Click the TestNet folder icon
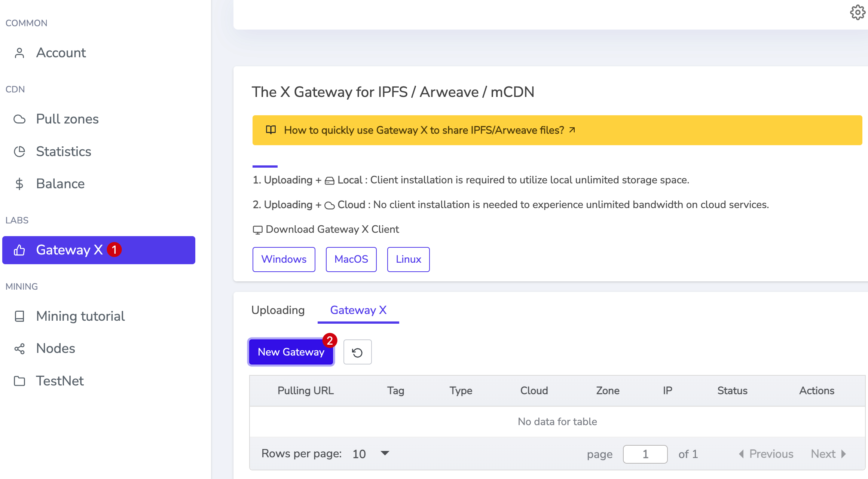This screenshot has width=868, height=479. [19, 381]
